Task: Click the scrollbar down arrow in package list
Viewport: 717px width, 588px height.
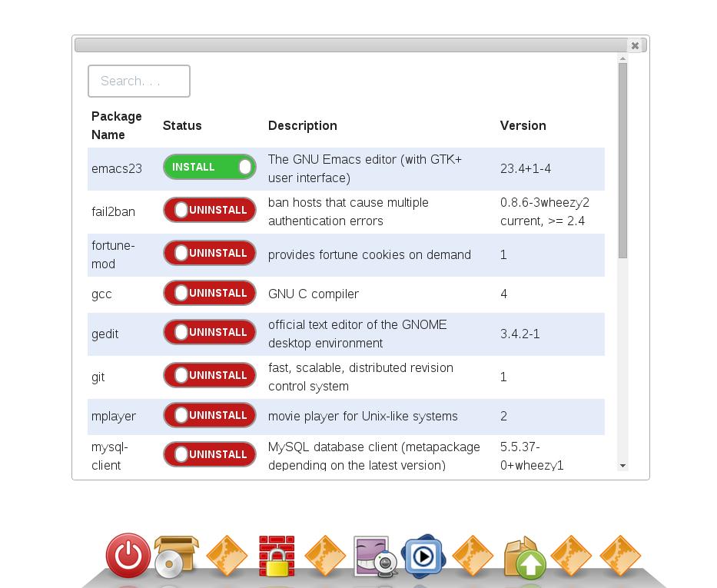Action: click(x=622, y=466)
